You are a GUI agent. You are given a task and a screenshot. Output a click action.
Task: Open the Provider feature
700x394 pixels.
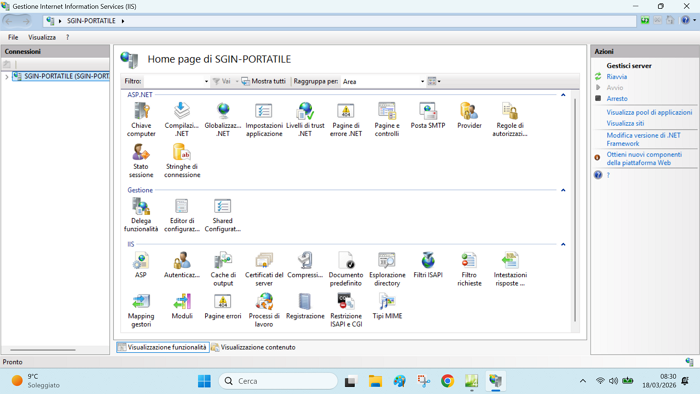pyautogui.click(x=469, y=116)
